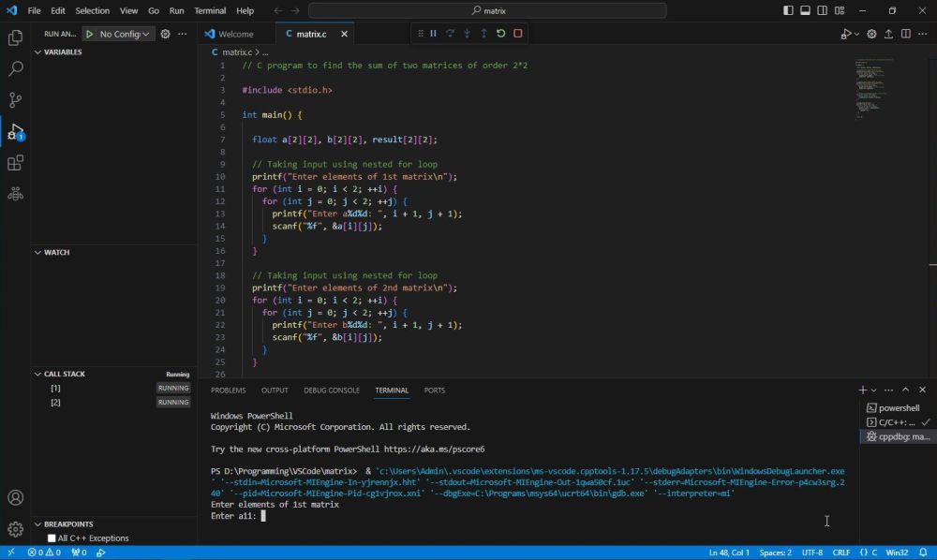Start debugging with the green play icon
Viewport: 937px width, 560px height.
pos(90,34)
